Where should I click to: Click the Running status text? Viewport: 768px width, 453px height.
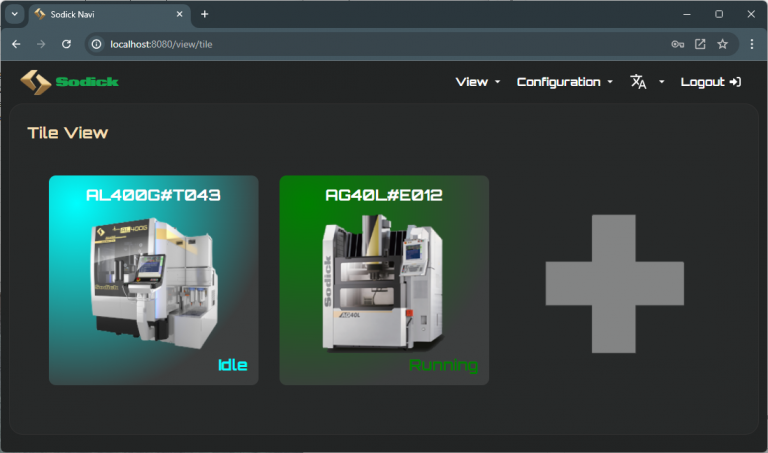click(x=443, y=365)
